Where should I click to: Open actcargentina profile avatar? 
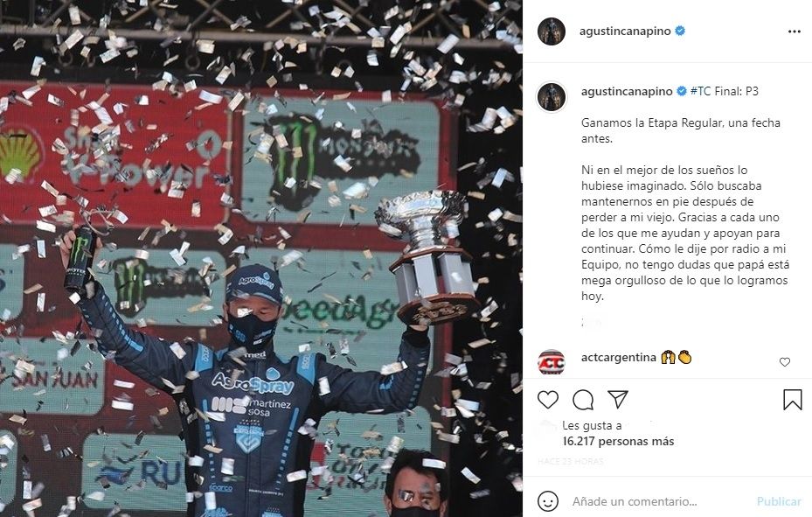click(552, 362)
